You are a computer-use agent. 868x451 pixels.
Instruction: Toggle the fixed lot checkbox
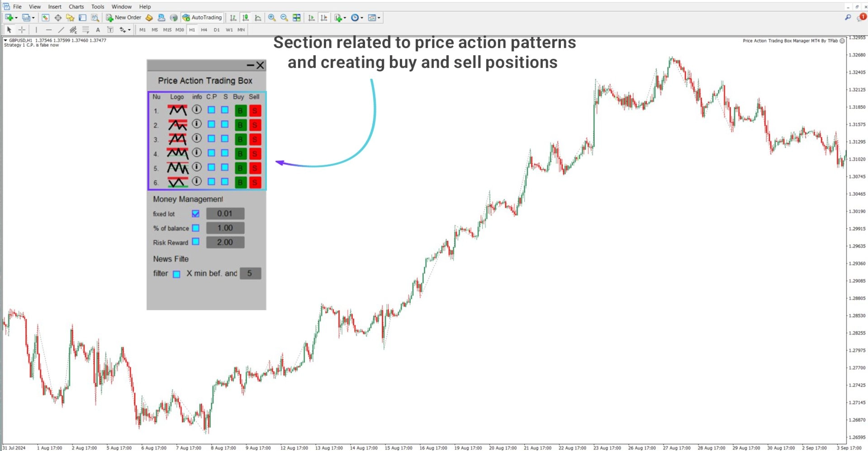[x=195, y=214]
